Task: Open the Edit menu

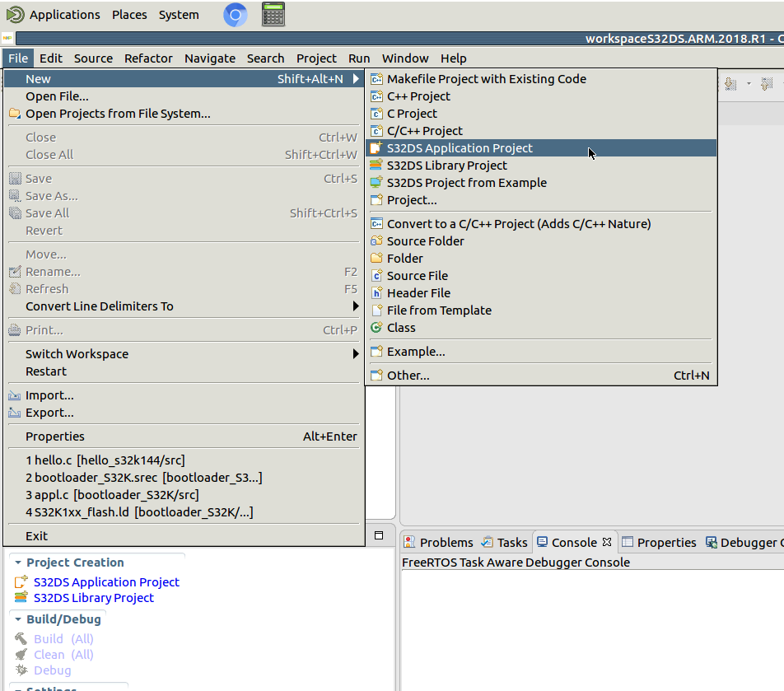Action: [x=51, y=58]
